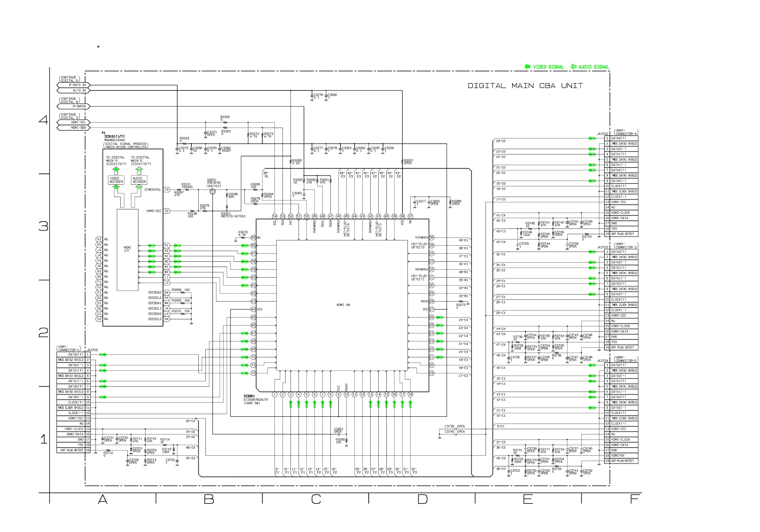Select the HDMI-CONNECTOR-1 heading
The height and width of the screenshot is (532, 760).
[69, 348]
